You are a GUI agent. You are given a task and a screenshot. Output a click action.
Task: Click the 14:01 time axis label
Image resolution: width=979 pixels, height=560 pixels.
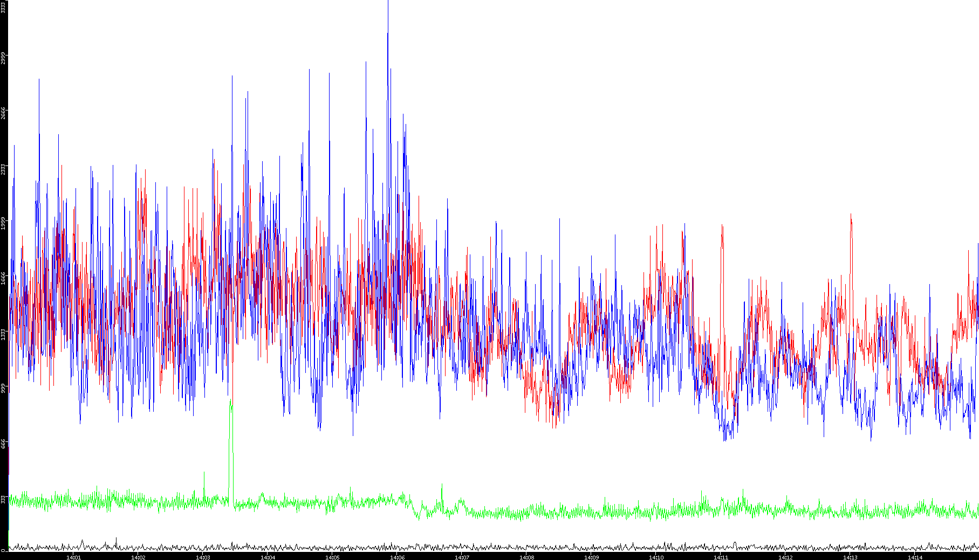coord(73,557)
